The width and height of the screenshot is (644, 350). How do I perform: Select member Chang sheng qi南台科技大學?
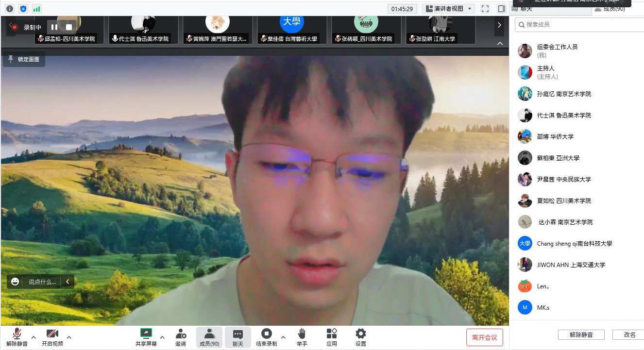click(x=577, y=243)
